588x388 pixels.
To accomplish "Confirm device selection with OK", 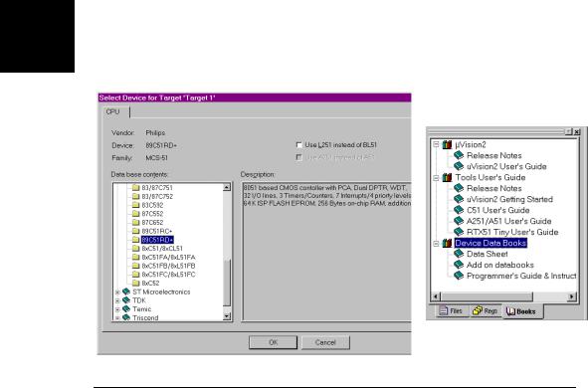I will 273,342.
